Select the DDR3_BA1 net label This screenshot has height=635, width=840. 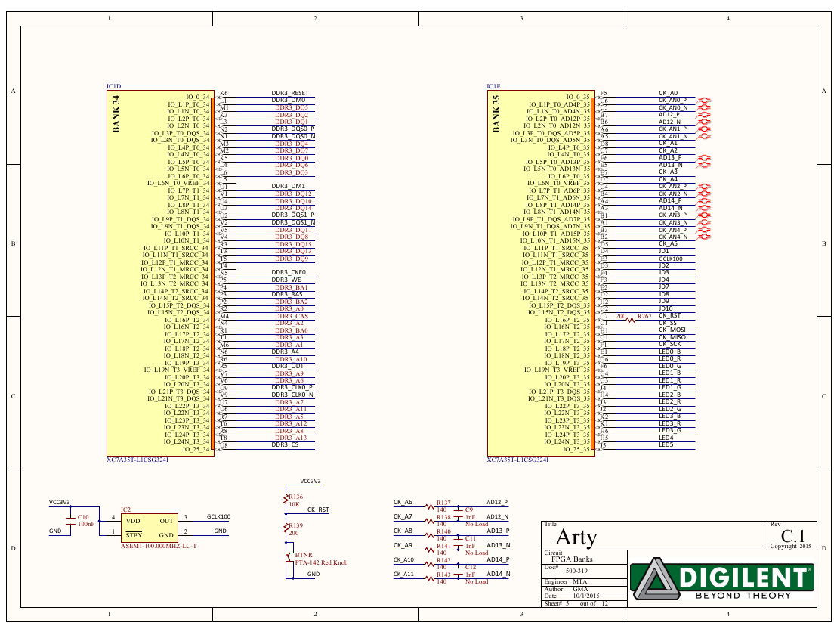[x=292, y=287]
